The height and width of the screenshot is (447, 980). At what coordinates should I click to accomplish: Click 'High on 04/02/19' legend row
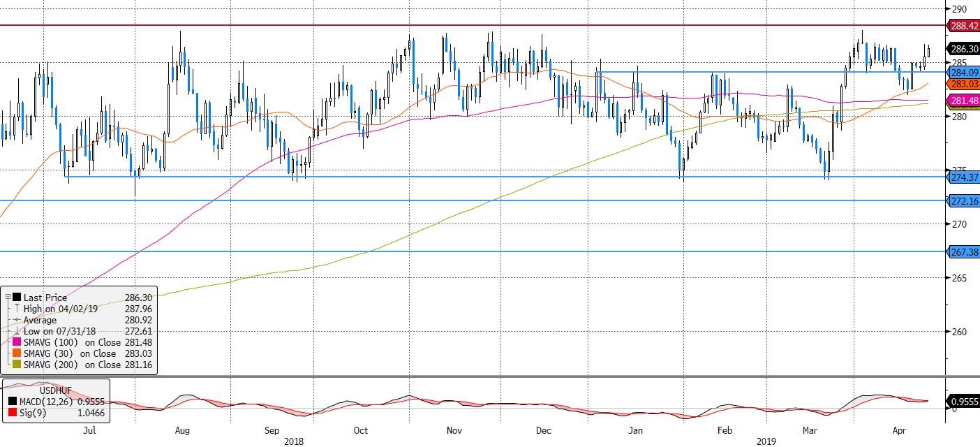tap(61, 309)
